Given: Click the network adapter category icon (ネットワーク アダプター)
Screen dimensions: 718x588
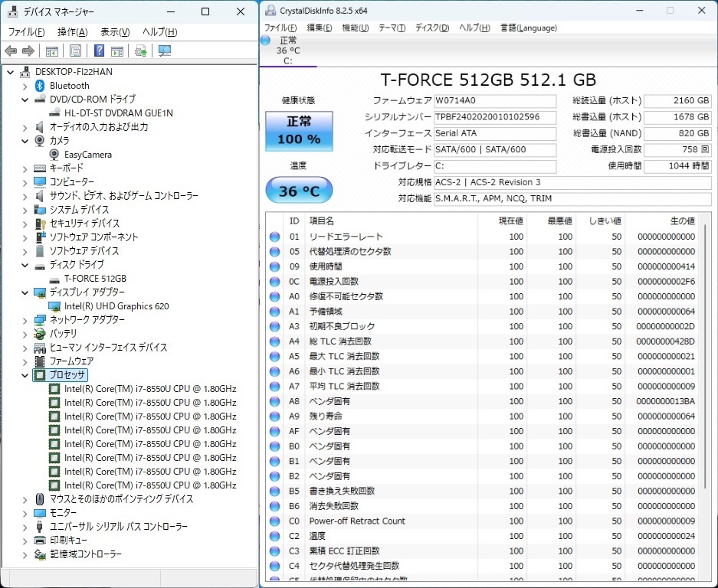Looking at the screenshot, I should coord(40,319).
